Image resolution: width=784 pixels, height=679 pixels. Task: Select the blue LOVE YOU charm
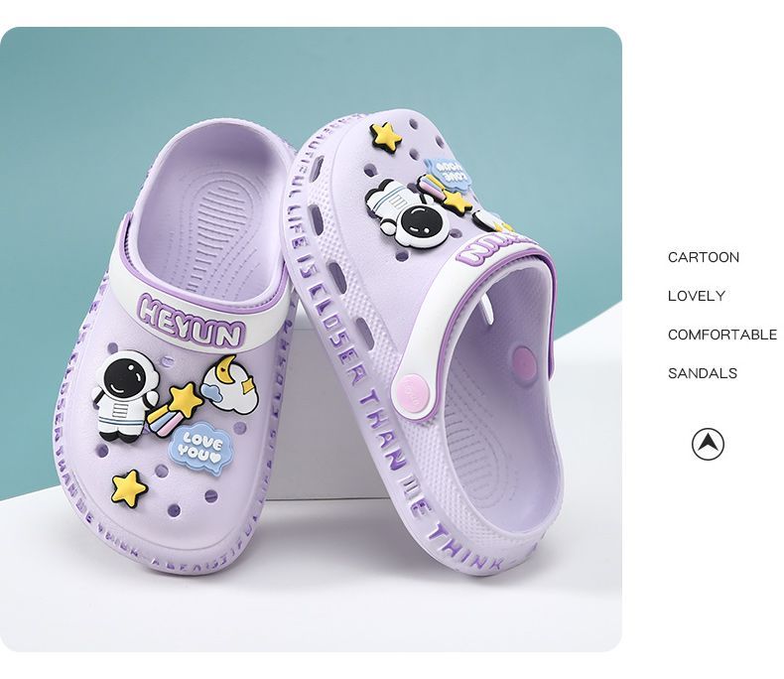pos(202,443)
